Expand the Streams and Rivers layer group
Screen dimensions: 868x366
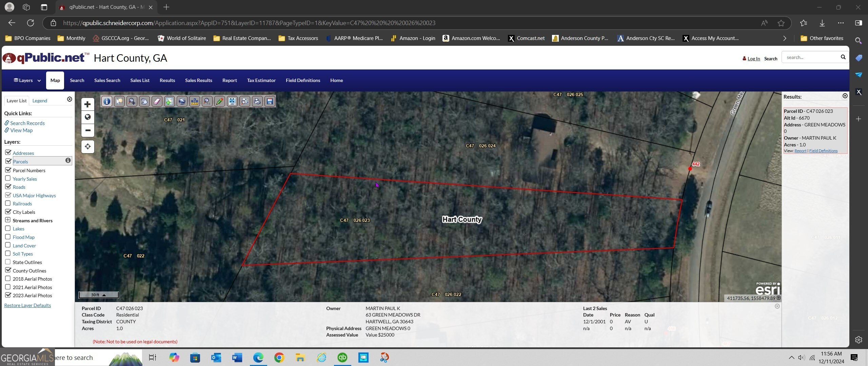[8, 220]
